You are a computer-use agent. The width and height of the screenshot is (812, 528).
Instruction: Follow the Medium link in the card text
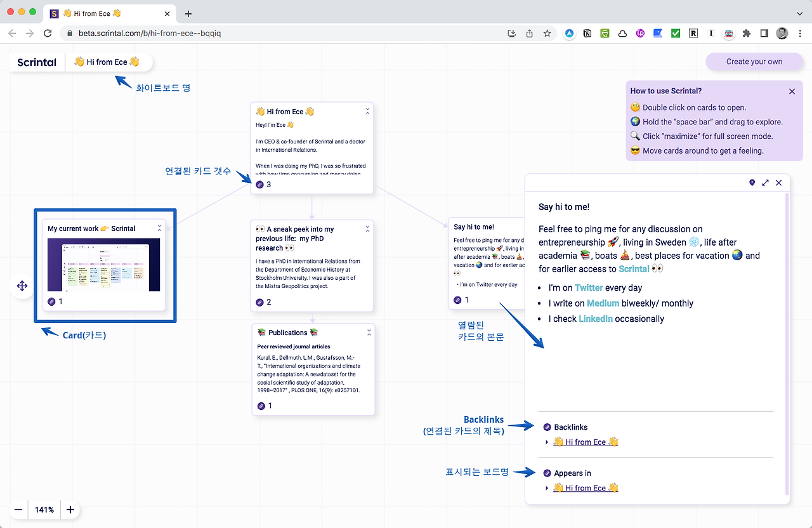coord(603,303)
